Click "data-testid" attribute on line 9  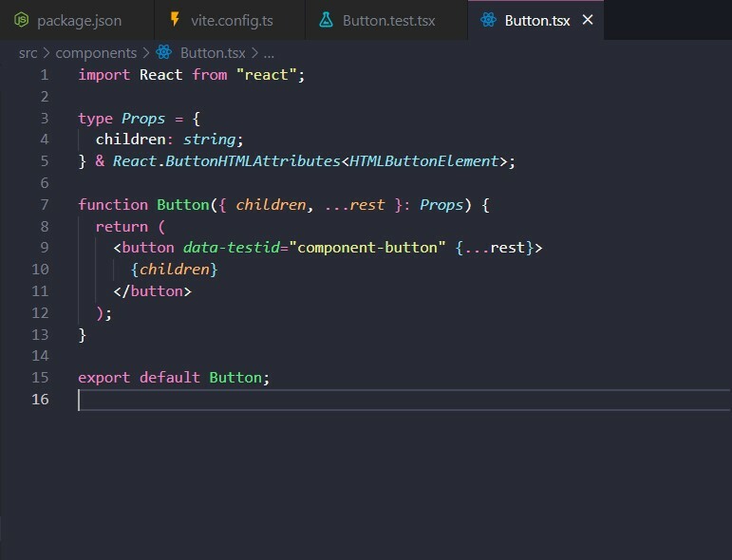pos(231,248)
